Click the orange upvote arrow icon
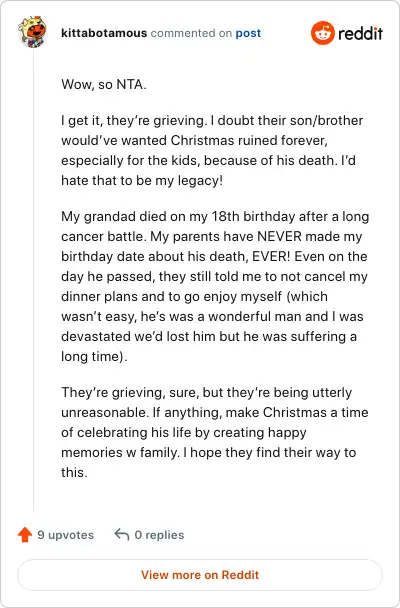Screen dimensions: 400x608 click(25, 534)
